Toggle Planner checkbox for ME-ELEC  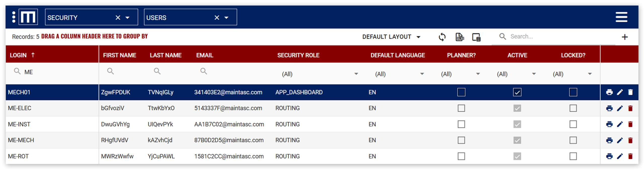click(x=461, y=108)
